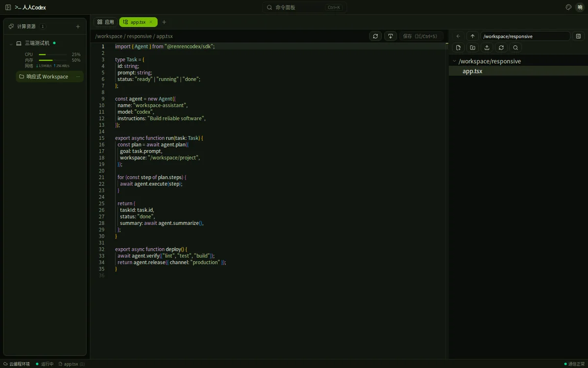Collapse the left sidebar panel
Image resolution: width=588 pixels, height=368 pixels.
click(8, 7)
